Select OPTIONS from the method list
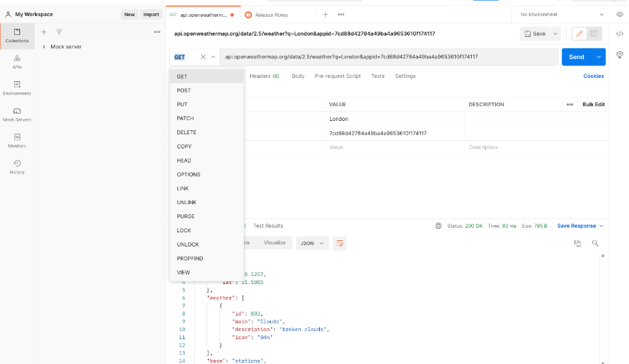 pyautogui.click(x=206, y=175)
